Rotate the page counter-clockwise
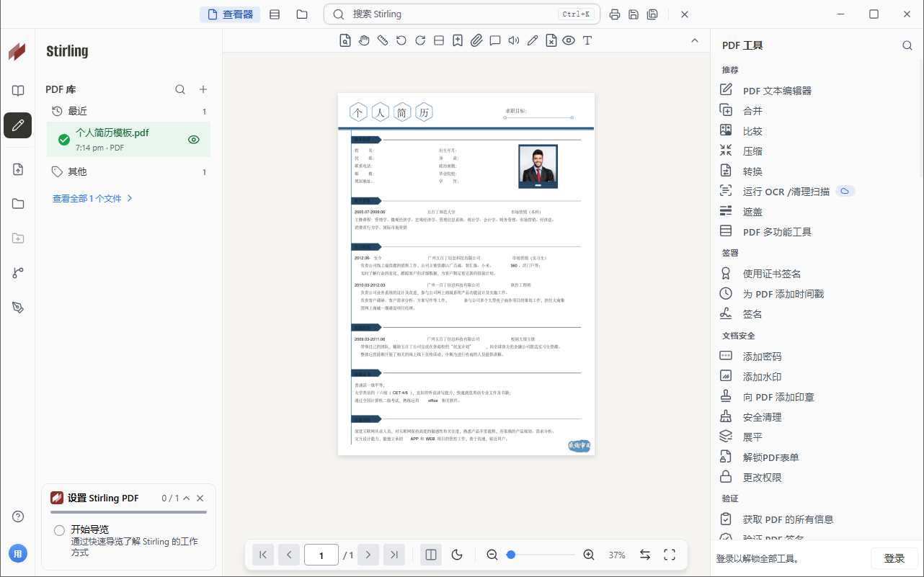This screenshot has width=924, height=577. (x=401, y=40)
